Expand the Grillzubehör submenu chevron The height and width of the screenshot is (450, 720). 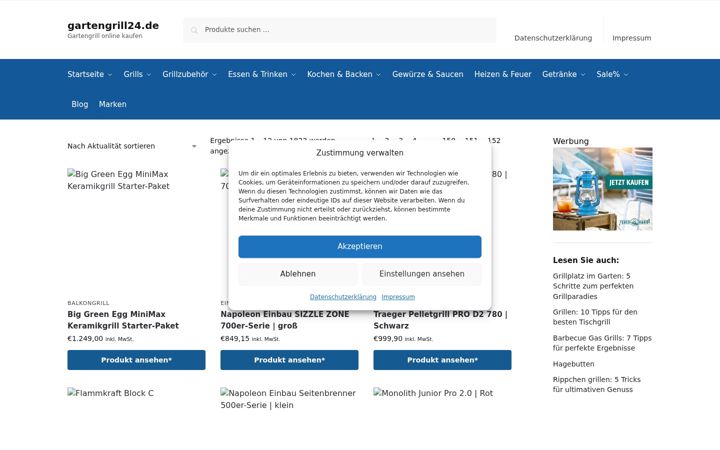pyautogui.click(x=214, y=74)
